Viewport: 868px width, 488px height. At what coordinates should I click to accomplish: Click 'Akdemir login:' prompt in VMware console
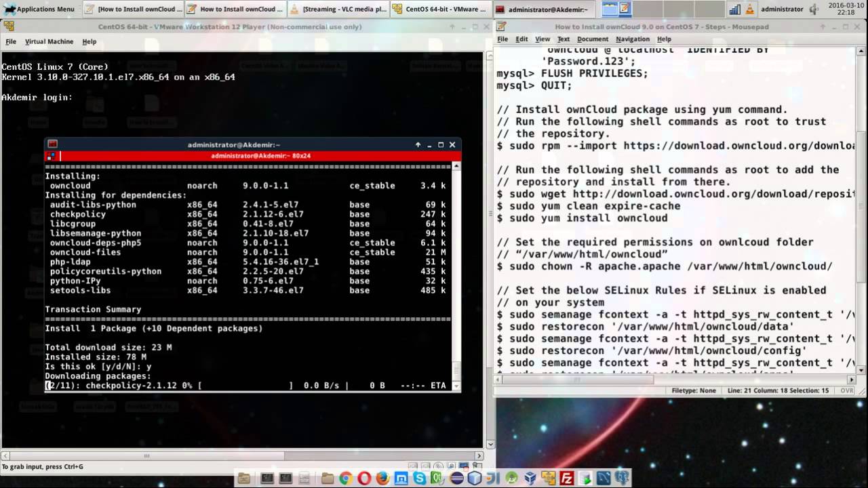[x=37, y=98]
